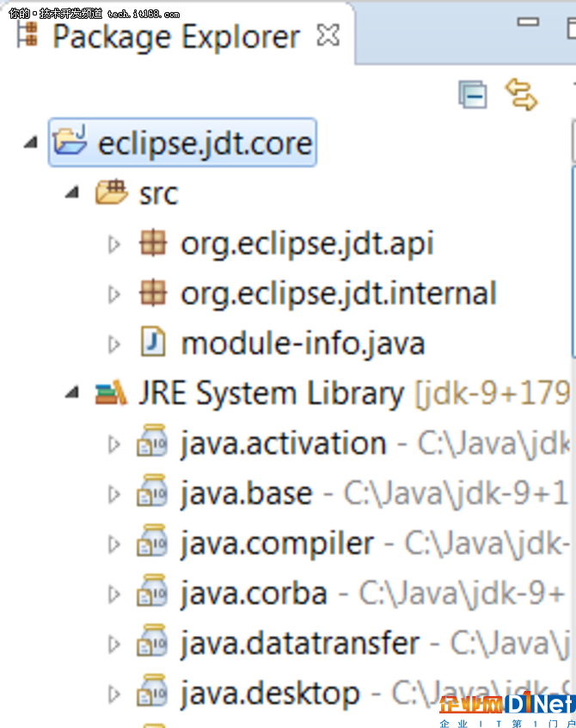Expand the java.compiler module
576x728 pixels.
click(x=113, y=545)
